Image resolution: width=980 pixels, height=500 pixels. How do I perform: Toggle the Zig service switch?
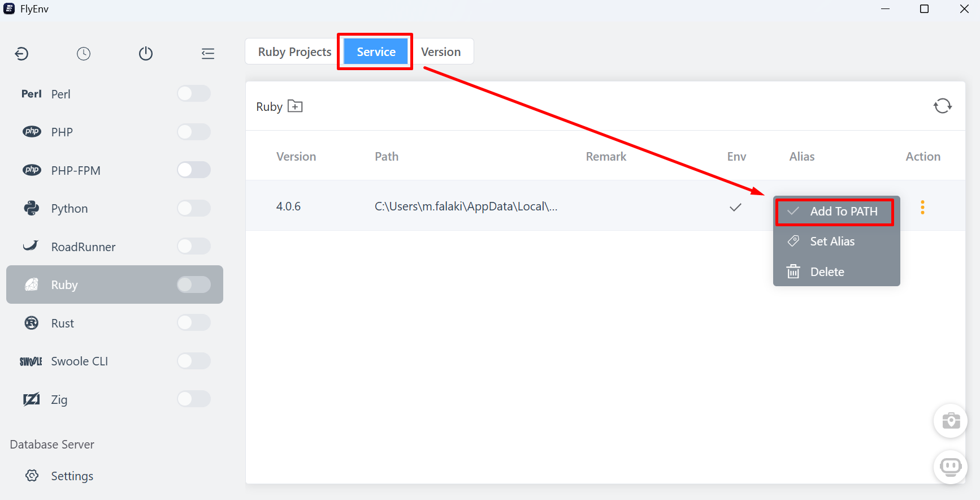click(x=194, y=399)
